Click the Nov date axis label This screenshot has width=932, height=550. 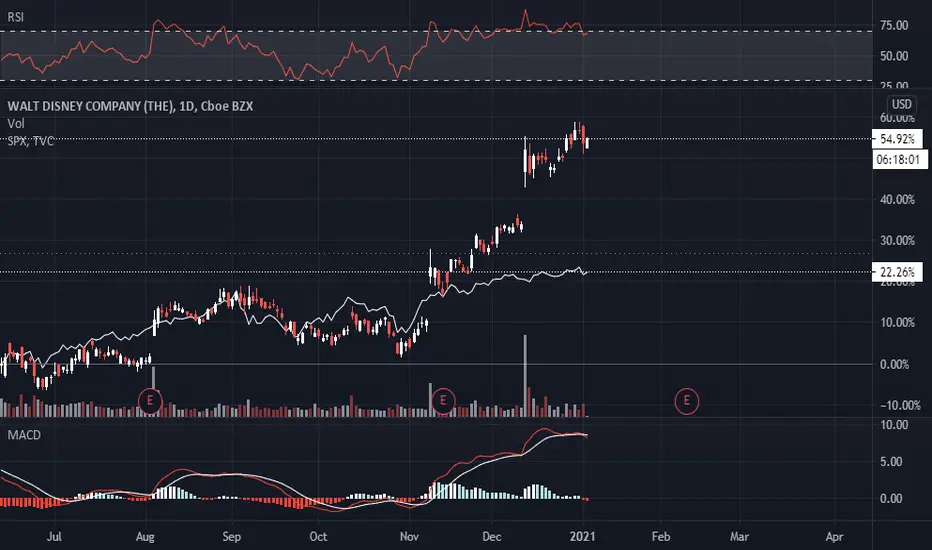[409, 536]
